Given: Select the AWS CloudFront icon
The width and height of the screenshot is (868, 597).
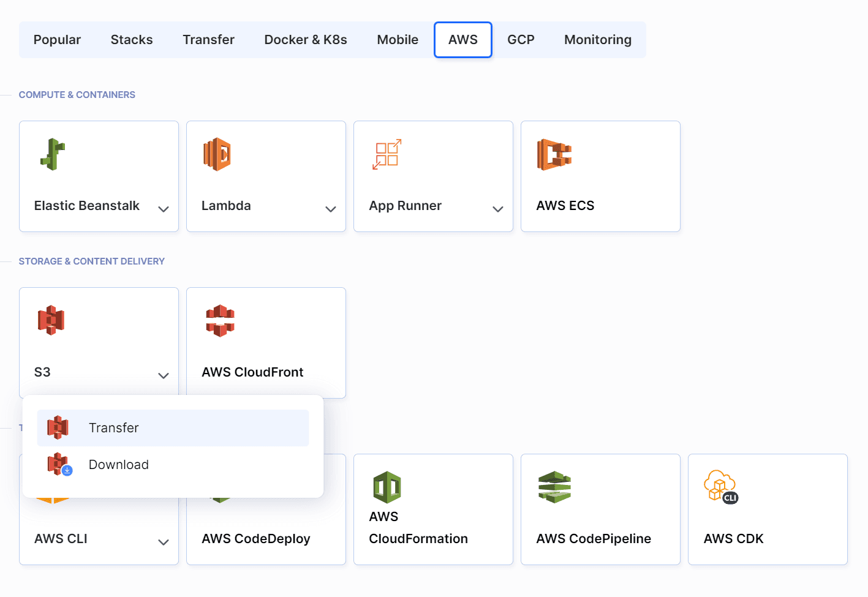Looking at the screenshot, I should [219, 320].
